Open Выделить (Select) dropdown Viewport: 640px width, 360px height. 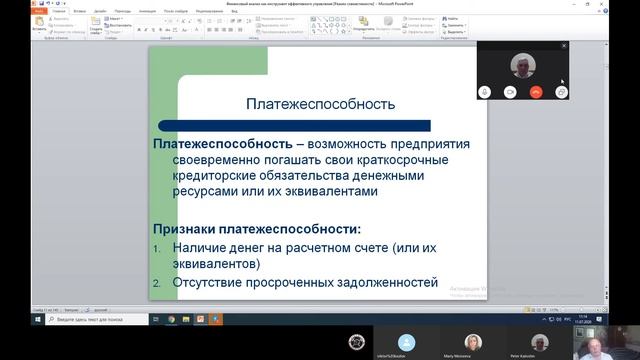(454, 32)
